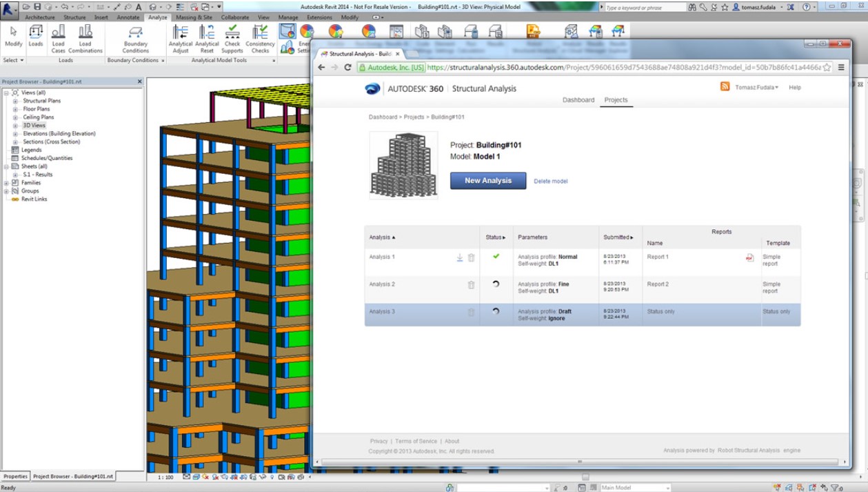Open the PDF report for Report 1
This screenshot has width=868, height=492.
[x=748, y=257]
